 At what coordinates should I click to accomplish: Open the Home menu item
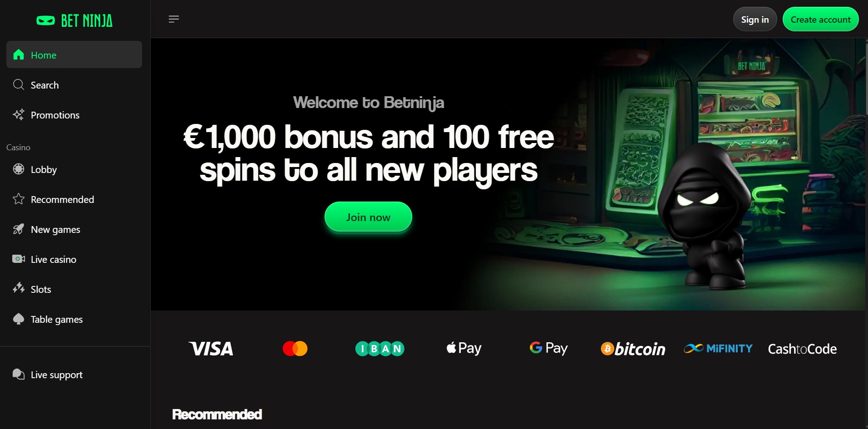(x=74, y=54)
